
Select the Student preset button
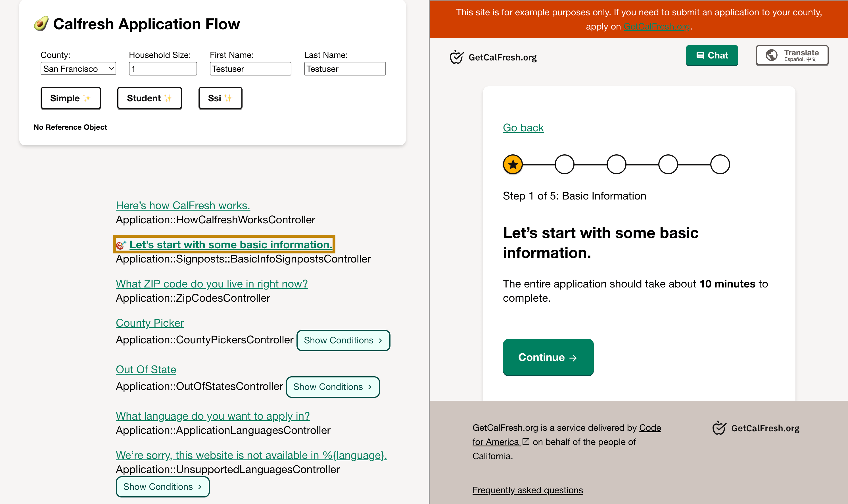click(x=149, y=98)
